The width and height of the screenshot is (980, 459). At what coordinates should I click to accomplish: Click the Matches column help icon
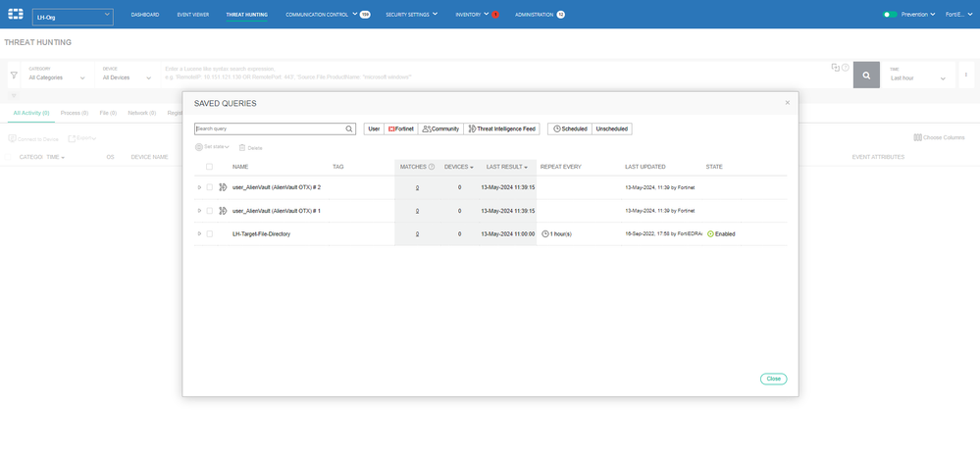(x=432, y=167)
